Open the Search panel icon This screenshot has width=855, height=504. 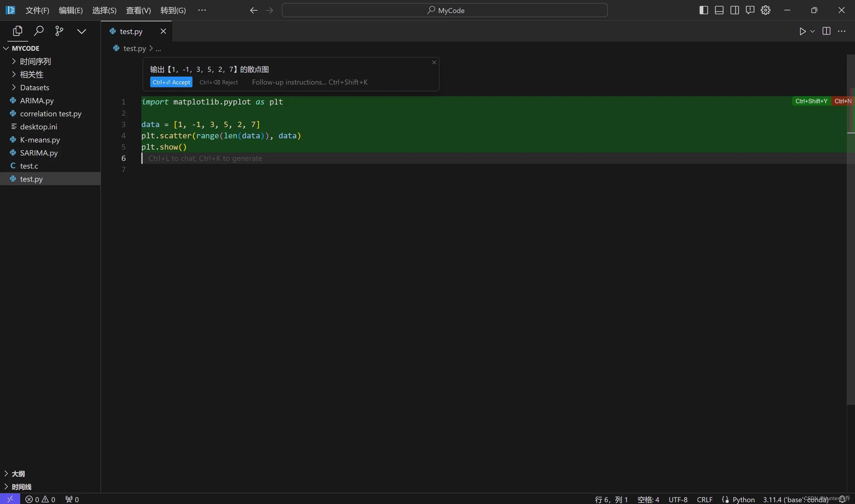coord(39,31)
